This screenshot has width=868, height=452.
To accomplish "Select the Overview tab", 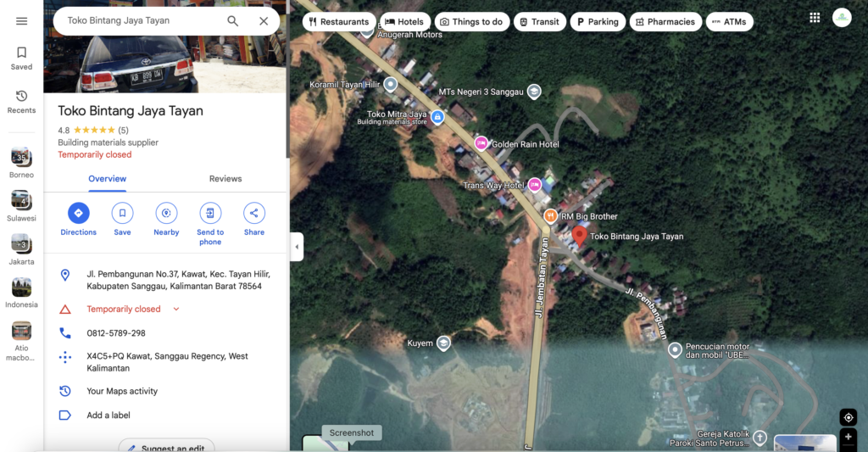I will tap(107, 179).
